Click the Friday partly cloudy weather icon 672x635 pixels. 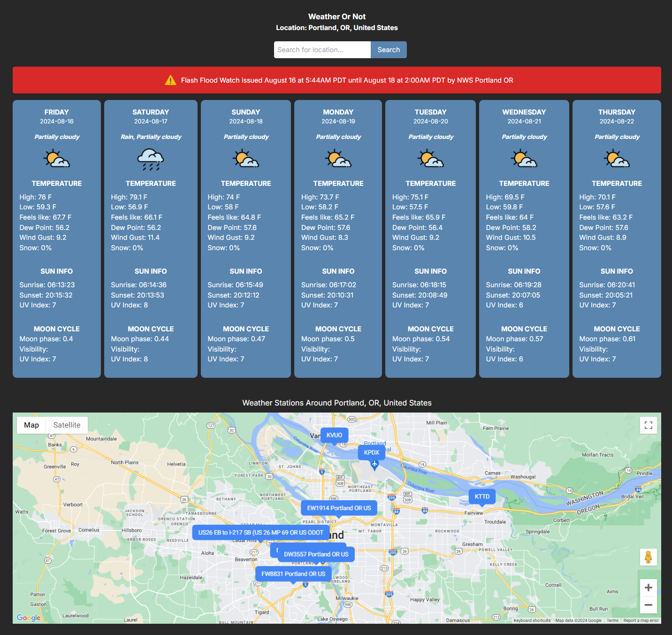pyautogui.click(x=57, y=159)
